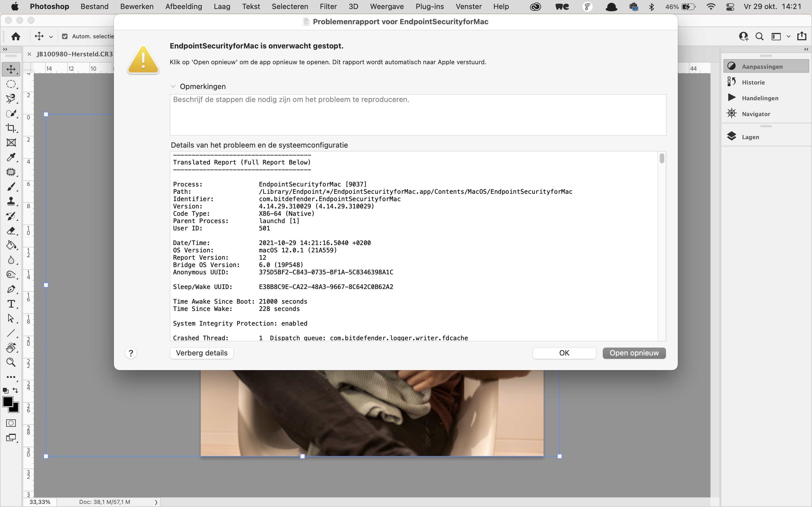
Task: Click the Home icon in options bar
Action: pyautogui.click(x=16, y=36)
